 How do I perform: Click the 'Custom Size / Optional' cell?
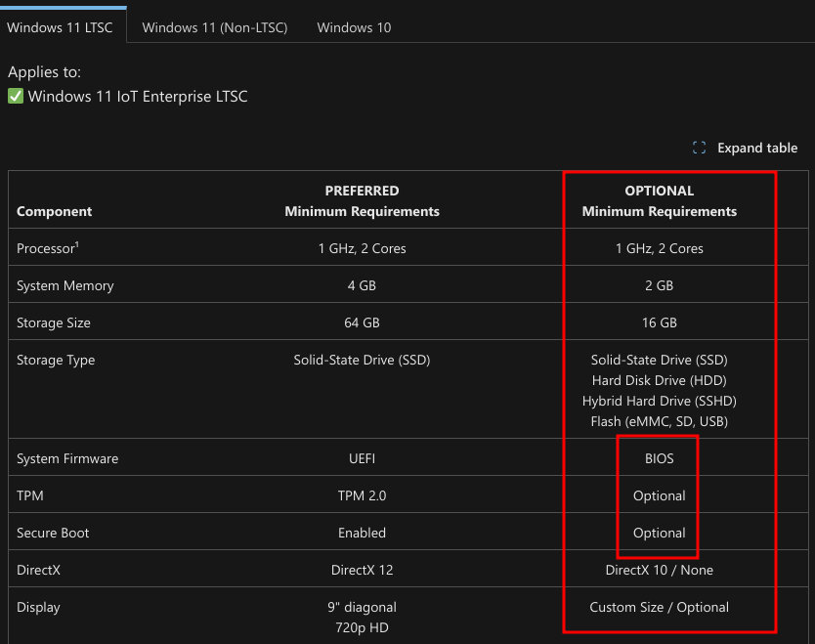pyautogui.click(x=659, y=608)
